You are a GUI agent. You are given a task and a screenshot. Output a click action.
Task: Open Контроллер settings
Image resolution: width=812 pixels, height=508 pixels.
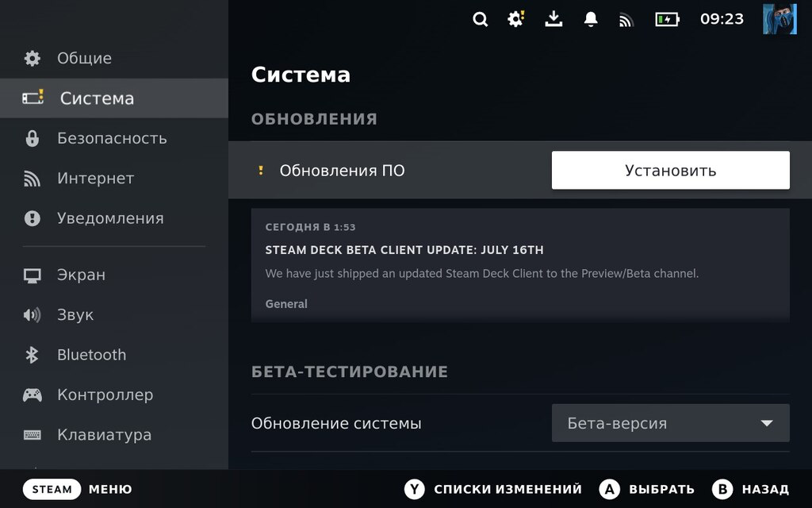pos(114,394)
